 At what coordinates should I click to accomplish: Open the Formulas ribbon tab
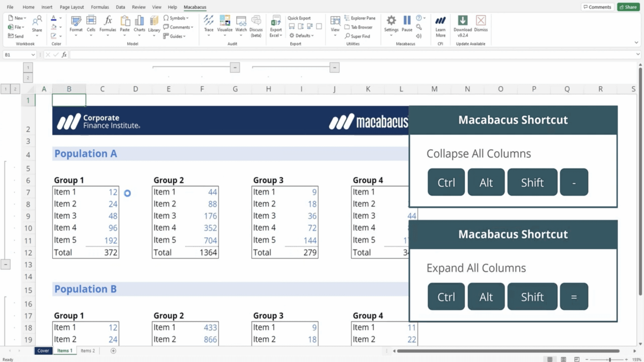pos(100,7)
